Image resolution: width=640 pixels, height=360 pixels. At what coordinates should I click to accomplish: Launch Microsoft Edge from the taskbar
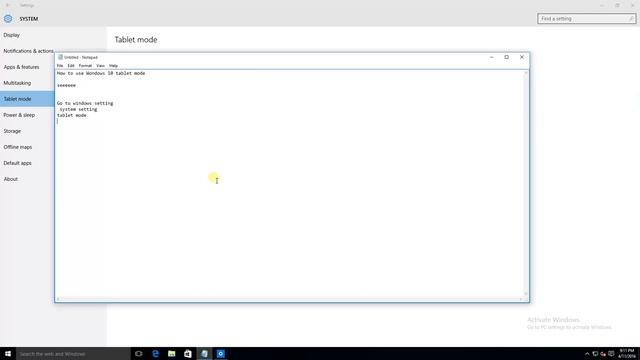[155, 353]
